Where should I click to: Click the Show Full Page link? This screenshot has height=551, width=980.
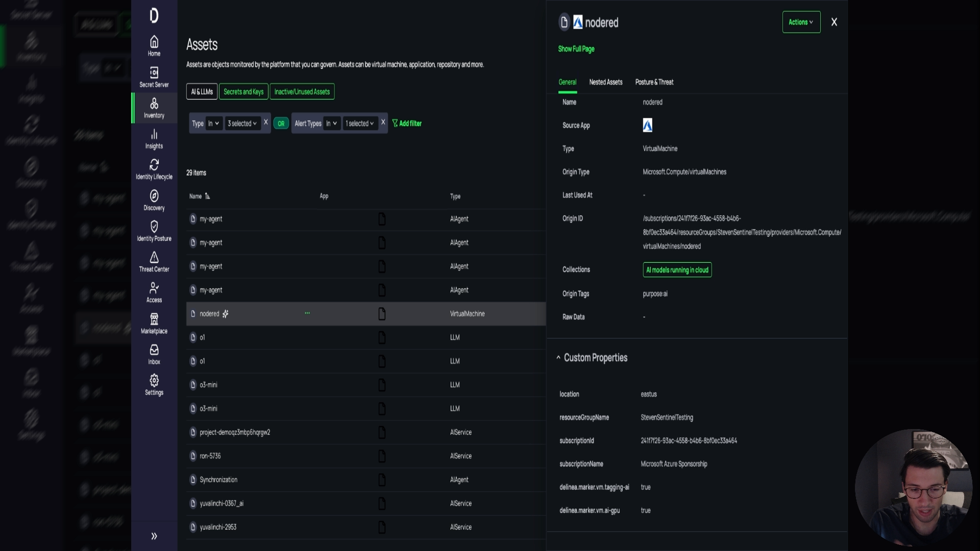click(576, 49)
